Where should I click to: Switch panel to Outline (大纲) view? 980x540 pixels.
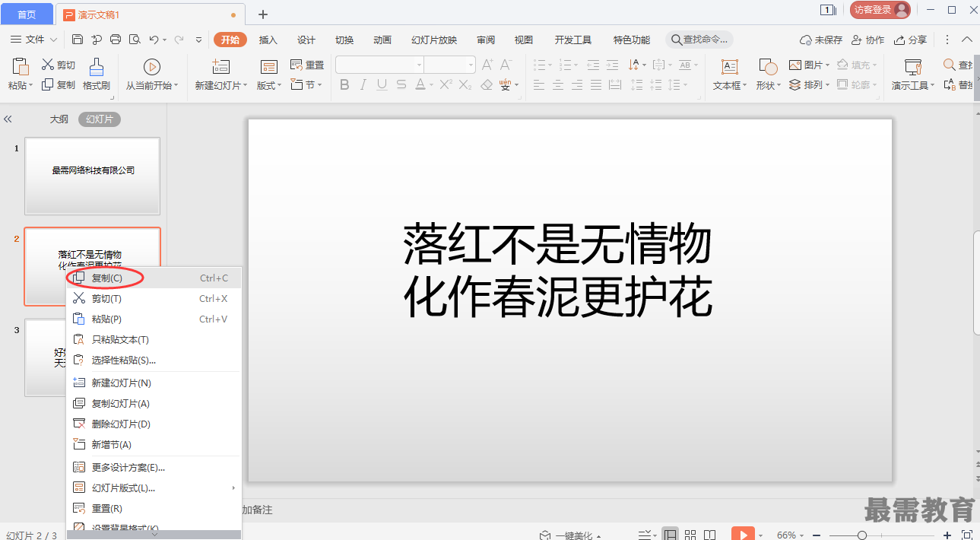(59, 119)
